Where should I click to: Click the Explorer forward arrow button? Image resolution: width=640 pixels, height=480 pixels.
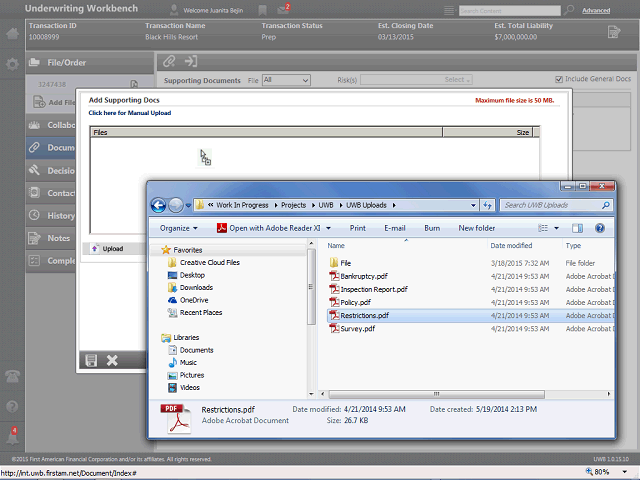[176, 205]
